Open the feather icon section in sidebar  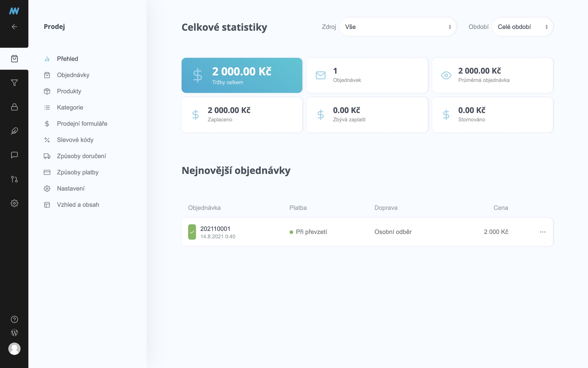point(14,131)
